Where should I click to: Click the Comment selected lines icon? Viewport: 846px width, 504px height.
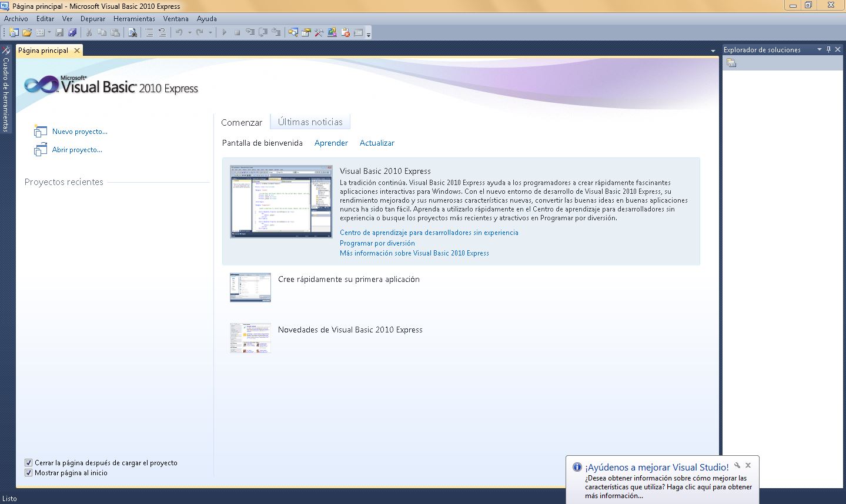point(149,33)
